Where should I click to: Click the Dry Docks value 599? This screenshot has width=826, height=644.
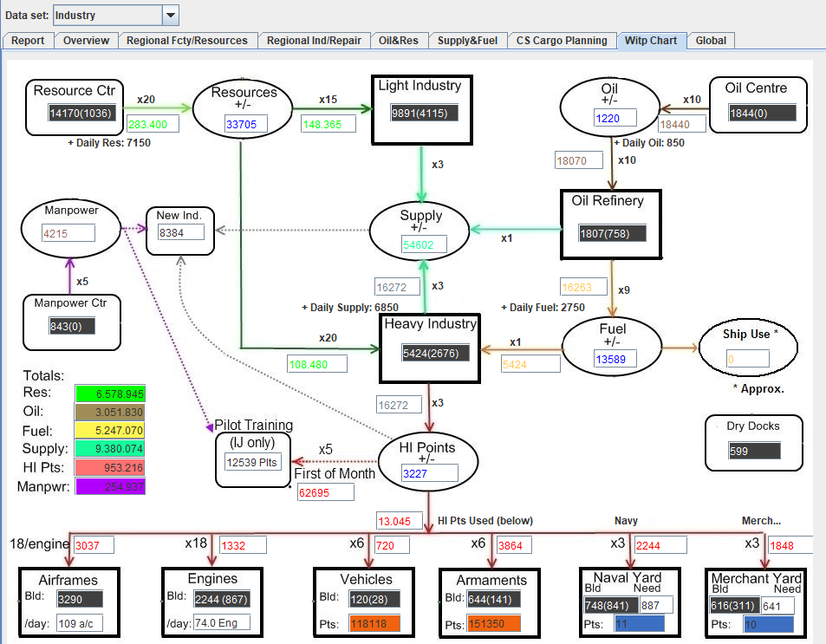click(x=754, y=451)
